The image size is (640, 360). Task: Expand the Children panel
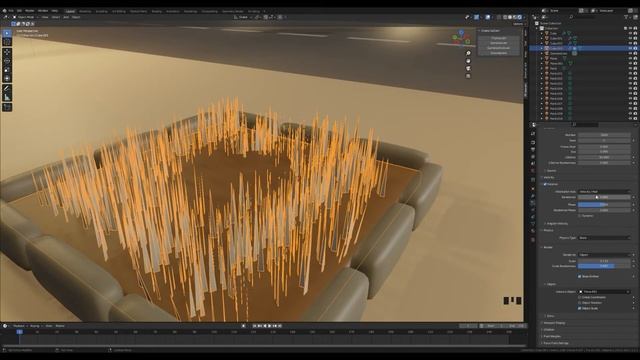pyautogui.click(x=549, y=329)
